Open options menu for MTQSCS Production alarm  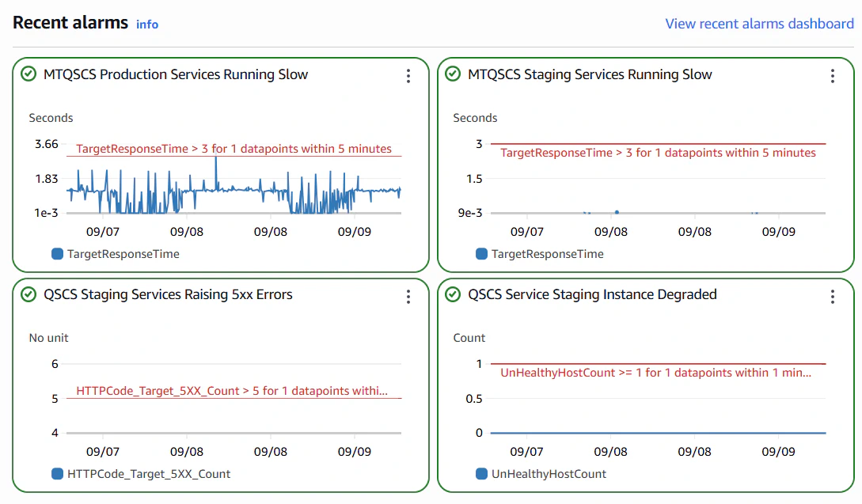coord(408,76)
